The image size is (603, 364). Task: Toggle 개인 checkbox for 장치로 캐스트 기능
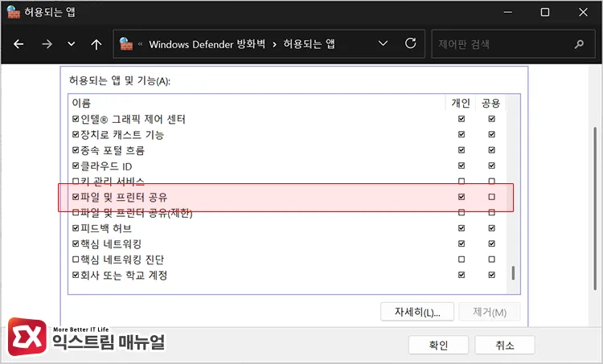click(x=461, y=134)
